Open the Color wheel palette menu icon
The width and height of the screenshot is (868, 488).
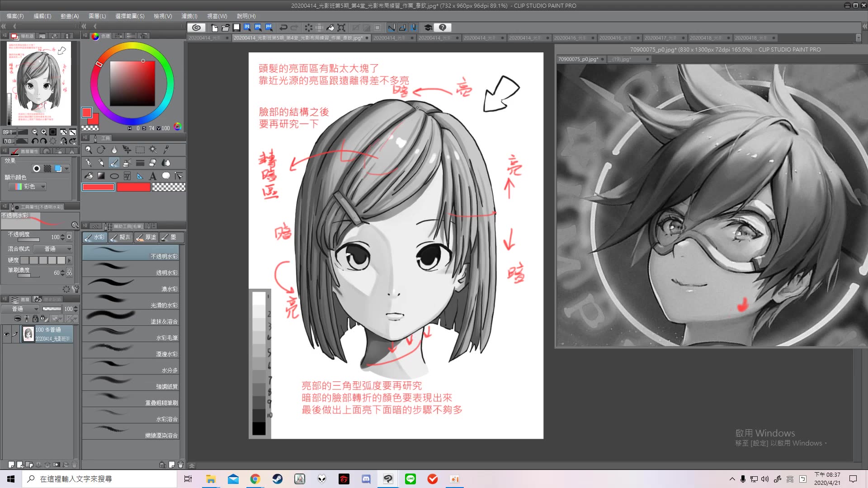[x=85, y=36]
